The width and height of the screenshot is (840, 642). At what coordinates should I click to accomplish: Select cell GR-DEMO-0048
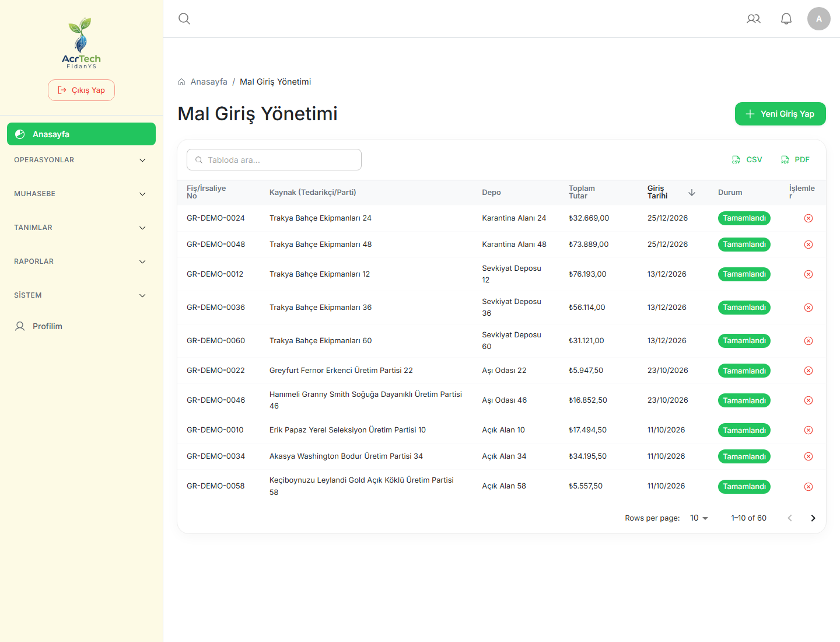(x=216, y=245)
